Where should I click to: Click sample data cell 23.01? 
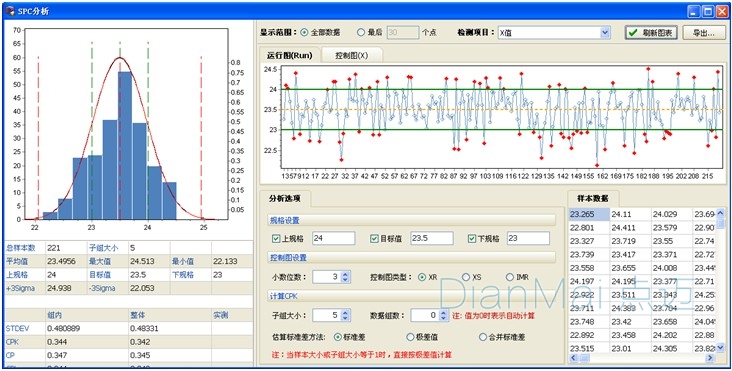(x=630, y=349)
